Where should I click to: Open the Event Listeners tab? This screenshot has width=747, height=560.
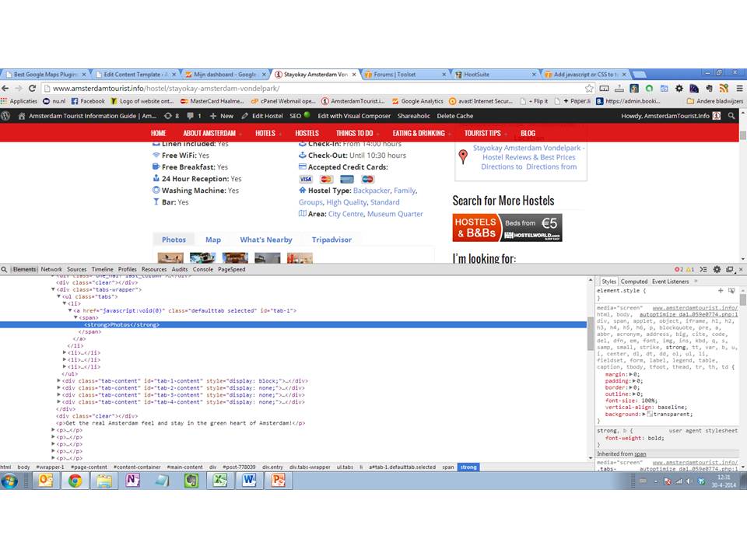[670, 282]
